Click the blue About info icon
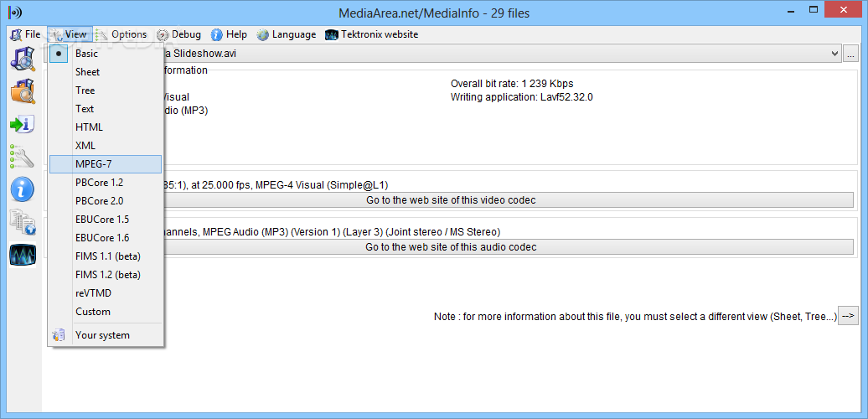The height and width of the screenshot is (419, 868). (23, 190)
